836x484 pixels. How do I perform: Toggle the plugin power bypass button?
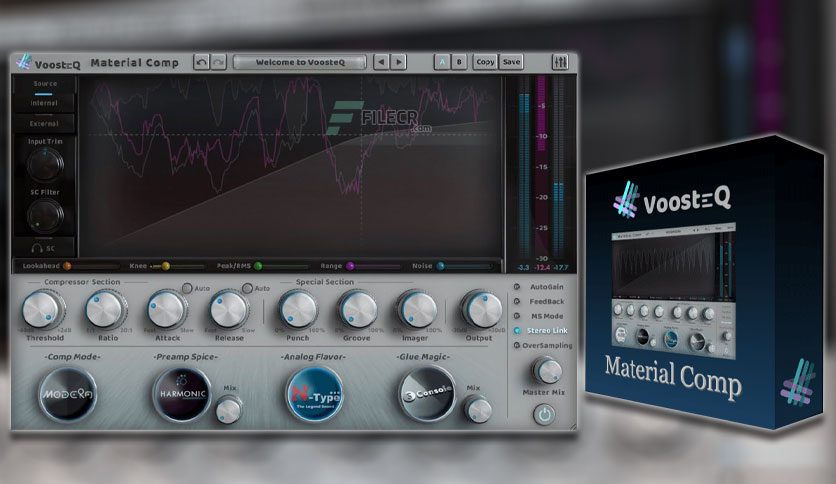[x=544, y=414]
